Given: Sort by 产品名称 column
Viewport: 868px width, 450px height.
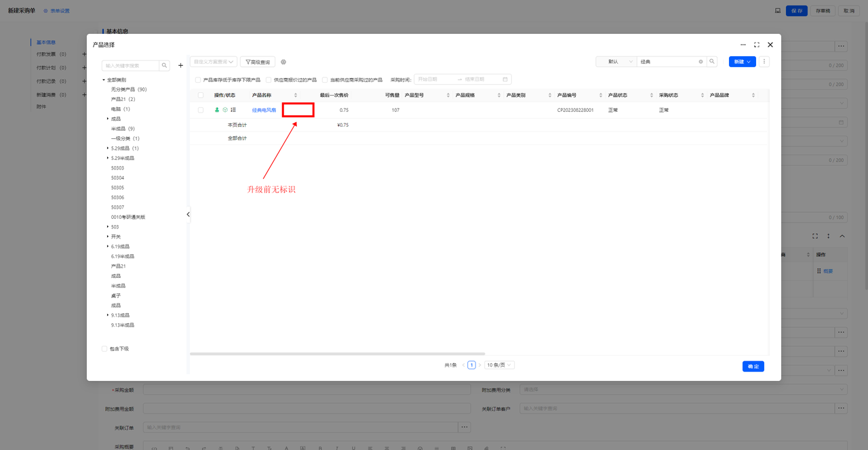Looking at the screenshot, I should (296, 96).
